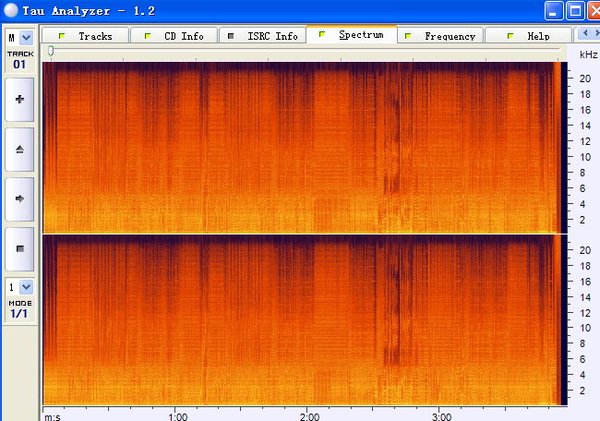600x421 pixels.
Task: Click the plus zoom button
Action: pyautogui.click(x=20, y=100)
